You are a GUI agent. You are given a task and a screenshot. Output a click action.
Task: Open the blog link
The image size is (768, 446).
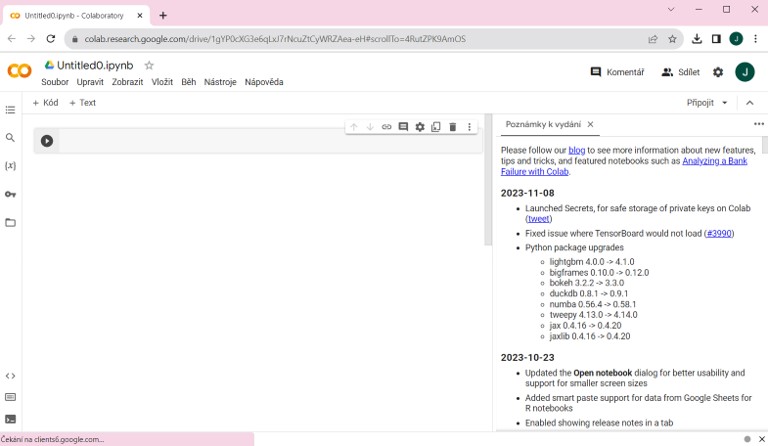pyautogui.click(x=576, y=150)
